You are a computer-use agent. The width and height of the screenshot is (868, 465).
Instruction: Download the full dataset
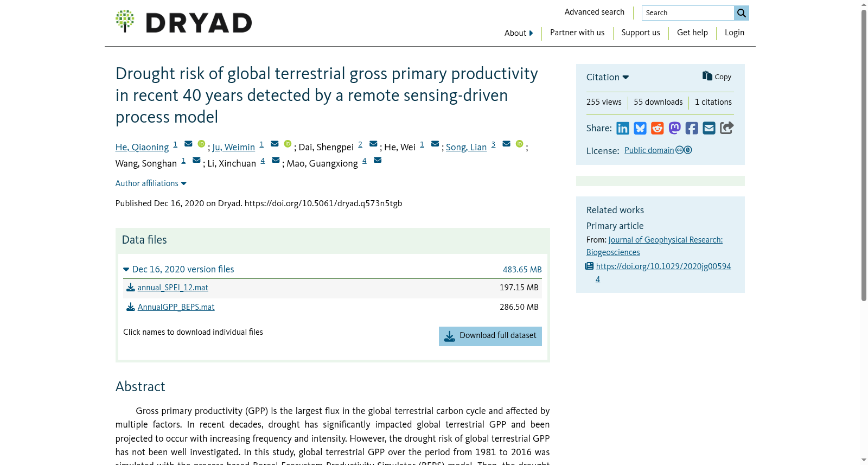click(490, 336)
